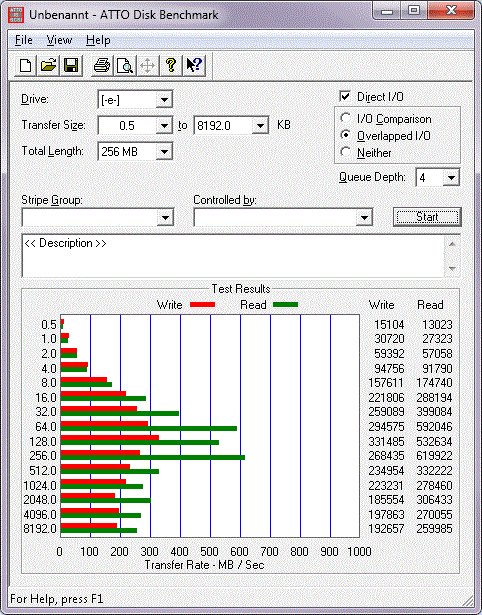482x615 pixels.
Task: Toggle the Direct I/O checkbox
Action: click(x=345, y=96)
